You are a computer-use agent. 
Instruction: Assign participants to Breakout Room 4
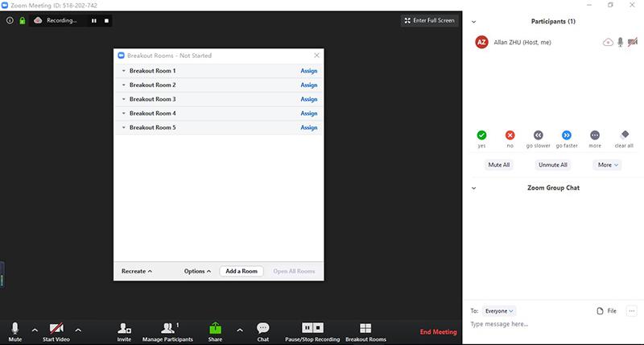[309, 114]
